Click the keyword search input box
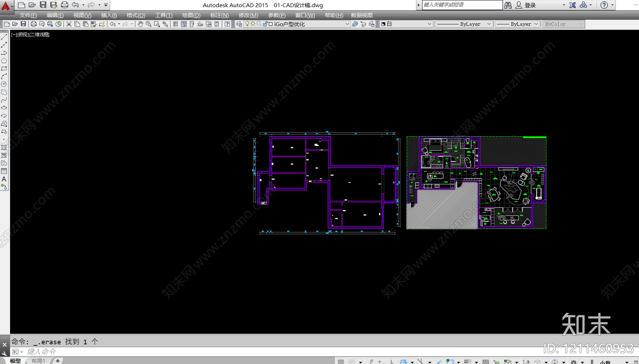This screenshot has width=639, height=364. [x=462, y=5]
